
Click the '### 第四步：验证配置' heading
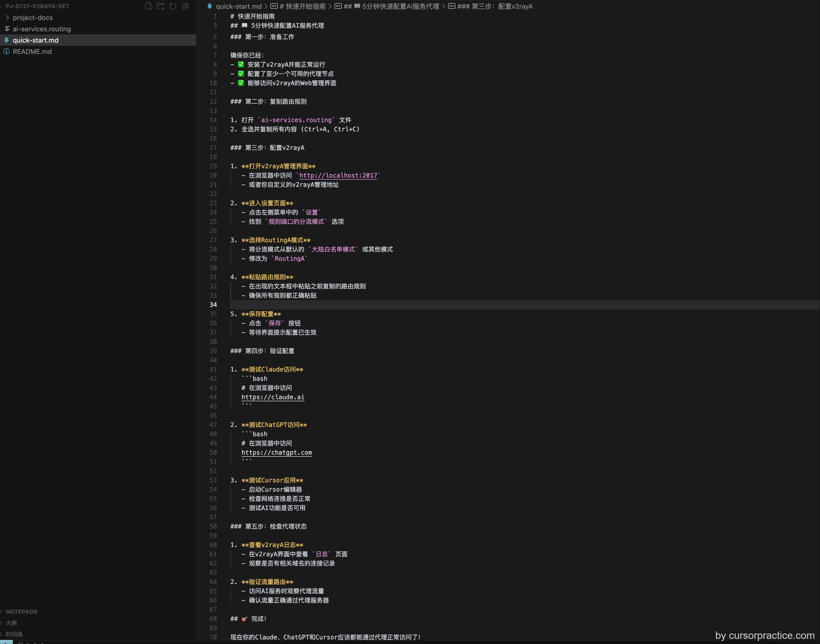point(262,351)
